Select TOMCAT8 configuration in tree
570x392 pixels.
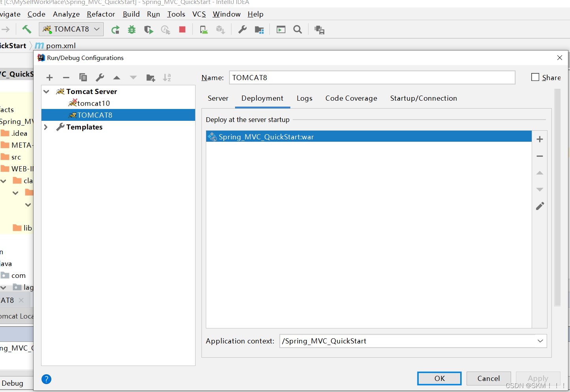(118, 115)
